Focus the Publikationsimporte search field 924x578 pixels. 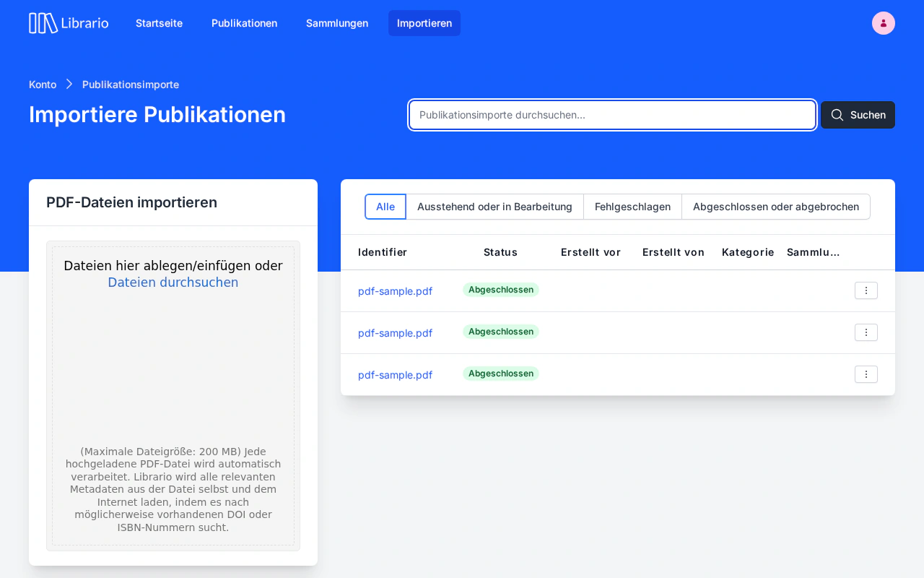pos(613,115)
